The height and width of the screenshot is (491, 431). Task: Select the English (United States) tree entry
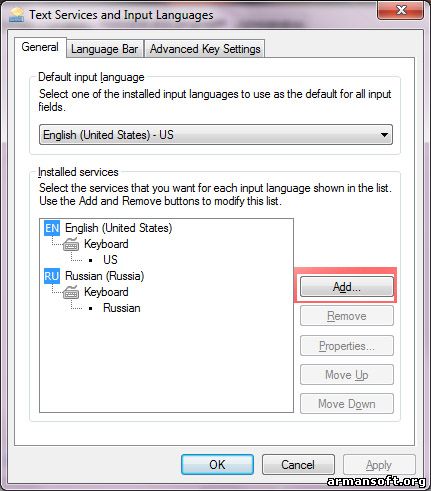pos(119,228)
